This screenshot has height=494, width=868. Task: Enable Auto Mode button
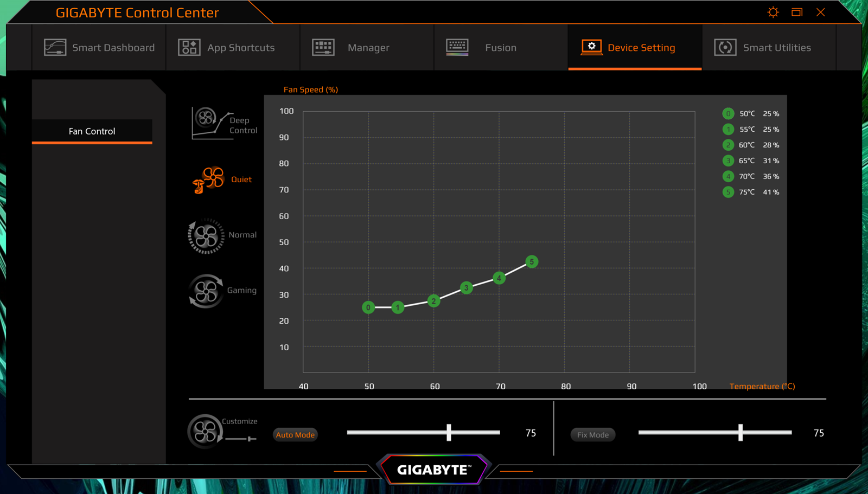click(x=295, y=435)
